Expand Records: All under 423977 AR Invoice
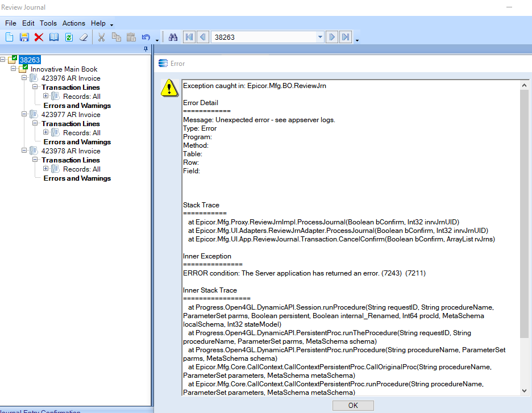Screen dimensions: 532x413 pyautogui.click(x=46, y=132)
